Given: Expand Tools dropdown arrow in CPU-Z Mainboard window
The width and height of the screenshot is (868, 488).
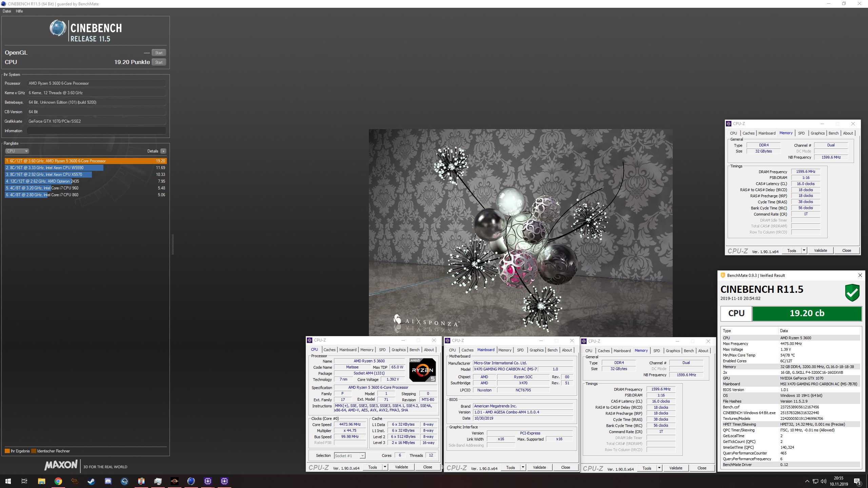Looking at the screenshot, I should (523, 467).
